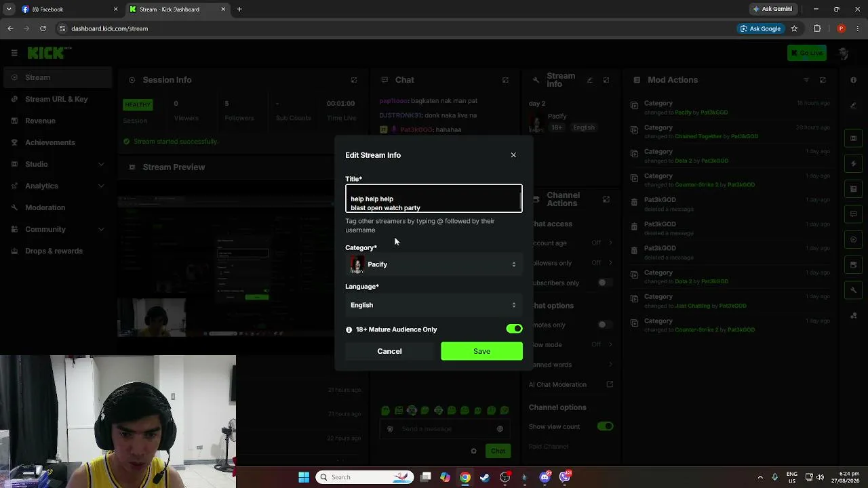Expand the Channel Actions panel
868x488 pixels.
pos(606,199)
